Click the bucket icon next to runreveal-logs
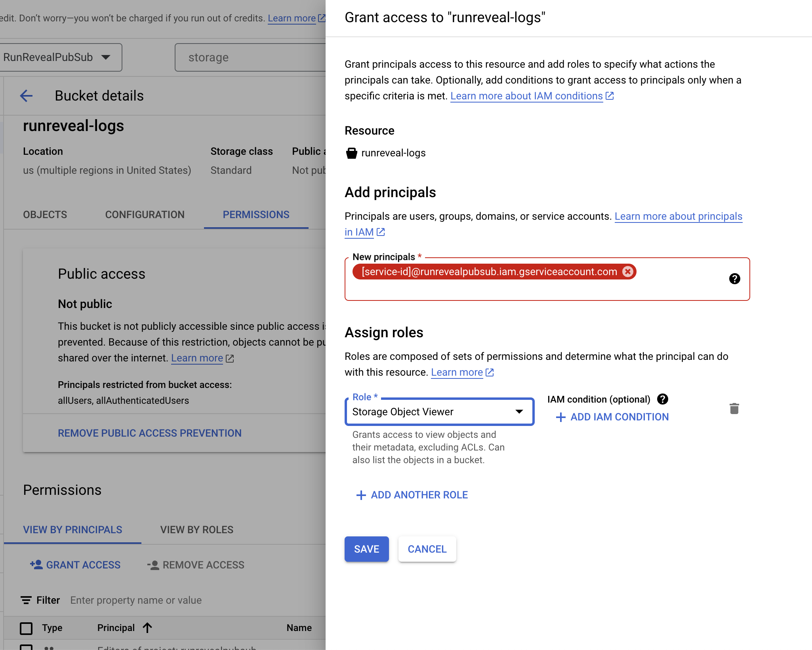The image size is (812, 650). (x=351, y=153)
